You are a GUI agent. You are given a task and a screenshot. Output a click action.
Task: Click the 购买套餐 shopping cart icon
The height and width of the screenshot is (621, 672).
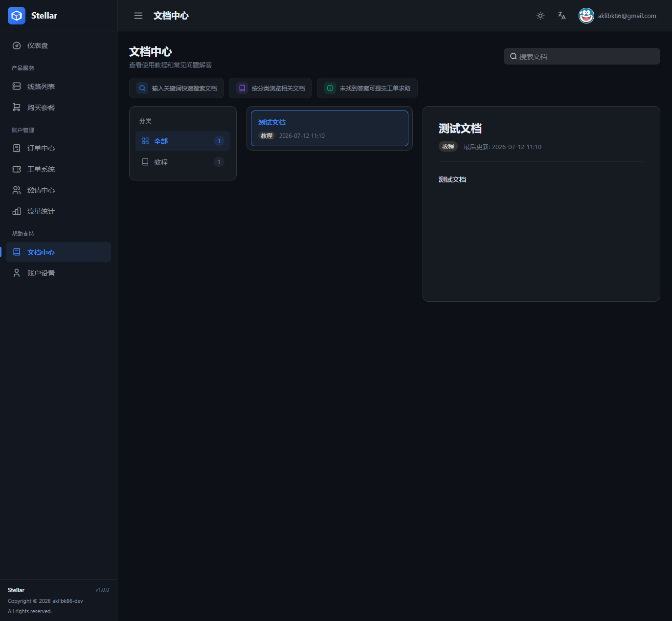(17, 107)
